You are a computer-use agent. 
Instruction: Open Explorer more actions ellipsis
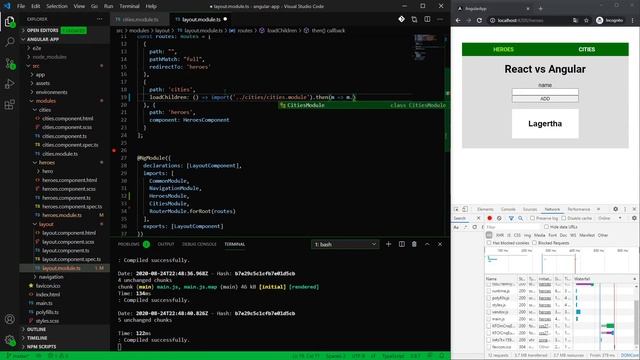click(x=100, y=19)
